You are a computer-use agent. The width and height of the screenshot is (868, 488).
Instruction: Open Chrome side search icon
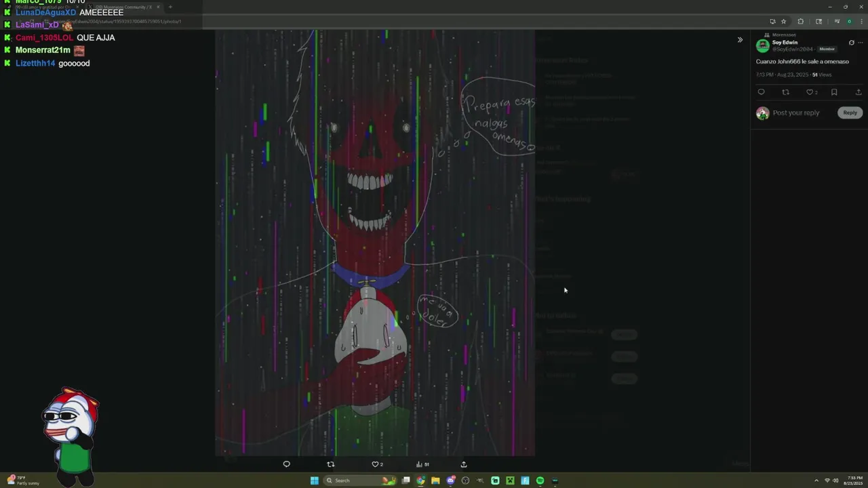click(x=818, y=21)
